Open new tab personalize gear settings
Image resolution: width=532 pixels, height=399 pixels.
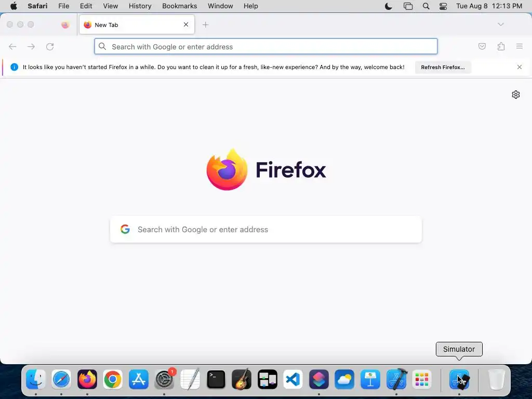tap(516, 95)
